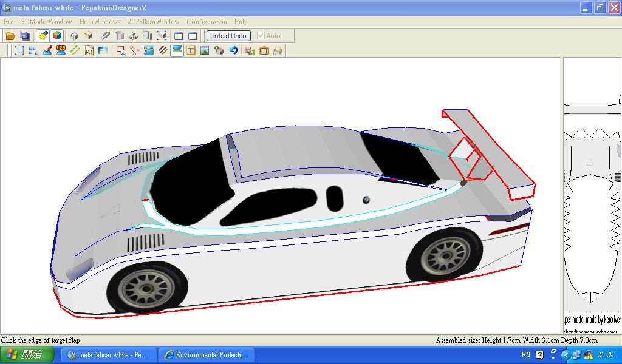Click the anchor icon in top toolbar

tap(133, 36)
